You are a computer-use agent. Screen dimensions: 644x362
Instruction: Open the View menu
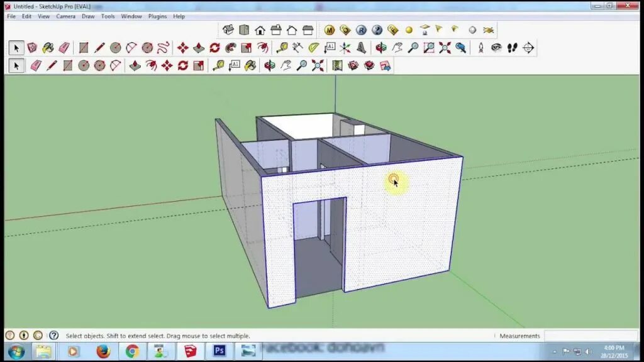click(x=43, y=16)
